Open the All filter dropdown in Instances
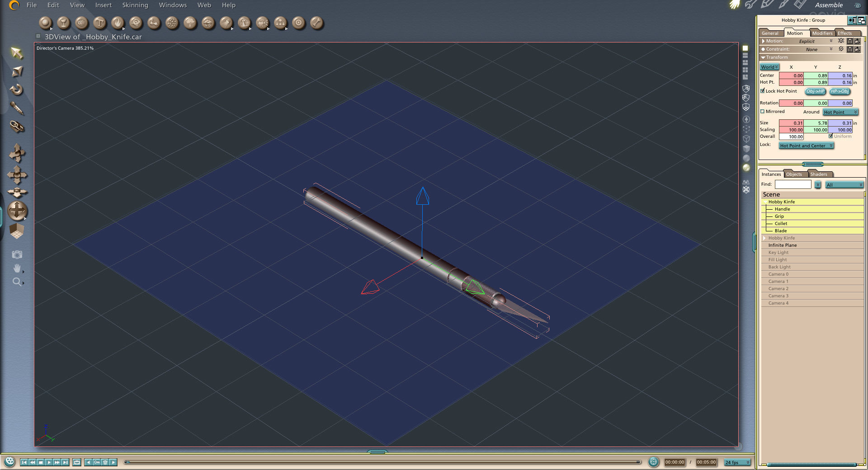868x470 pixels. click(844, 185)
